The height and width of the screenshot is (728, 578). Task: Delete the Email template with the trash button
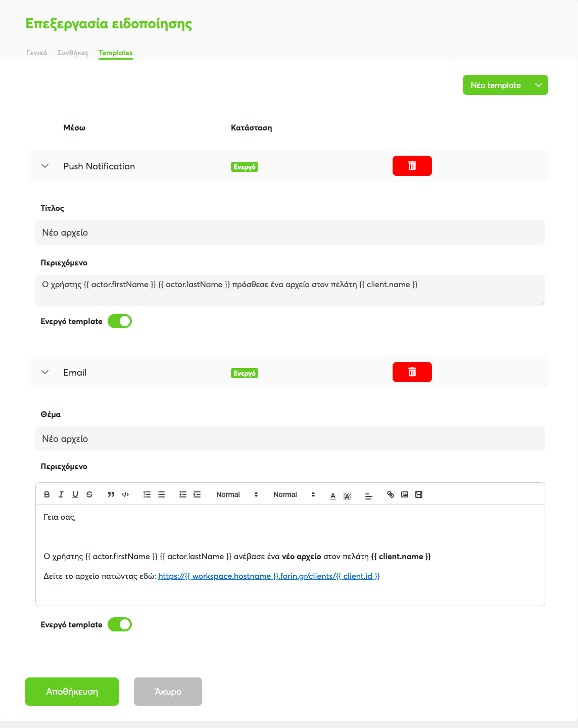(412, 372)
